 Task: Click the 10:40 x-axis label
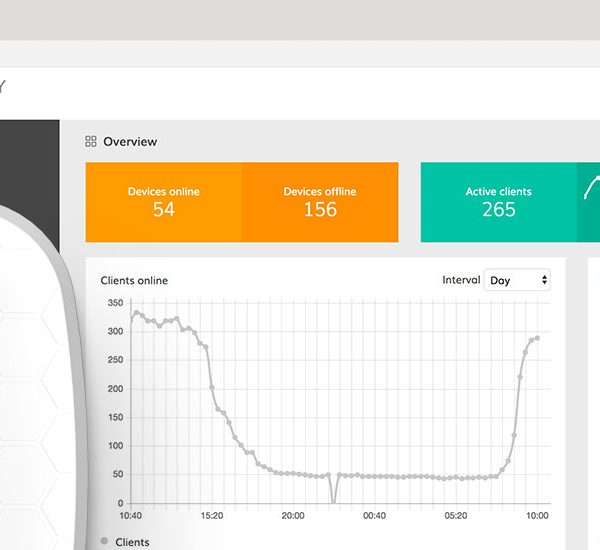(130, 516)
